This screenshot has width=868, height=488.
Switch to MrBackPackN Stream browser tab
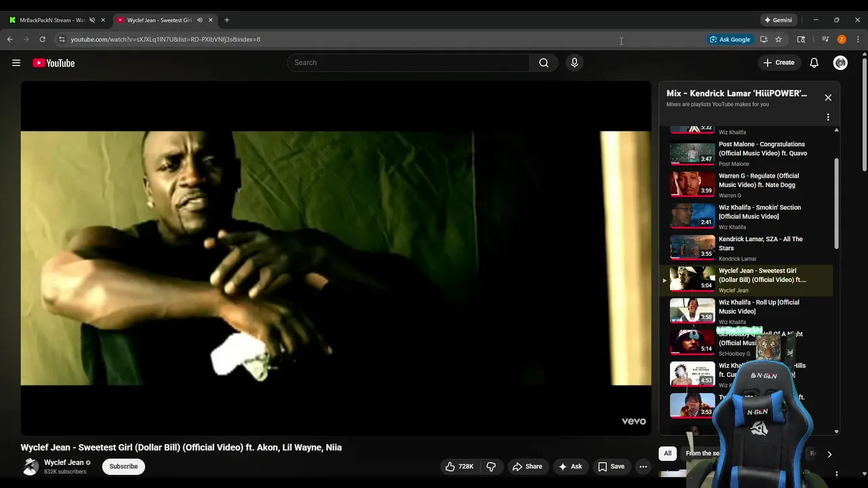pos(52,20)
